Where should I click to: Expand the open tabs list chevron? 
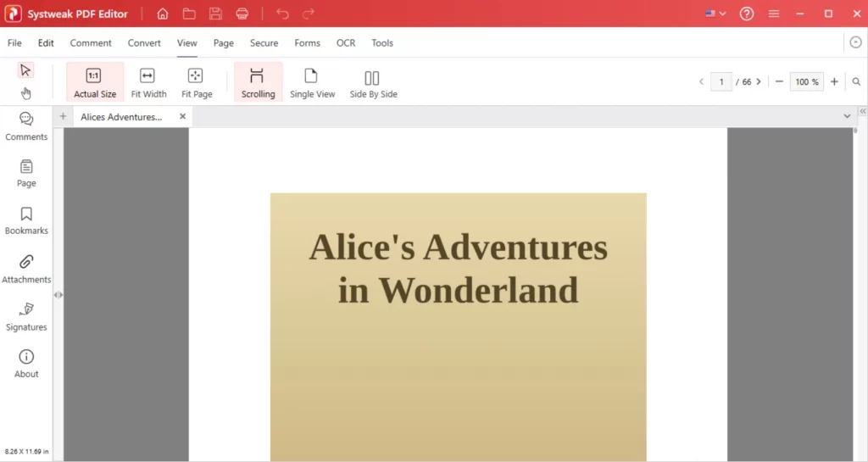coord(847,116)
